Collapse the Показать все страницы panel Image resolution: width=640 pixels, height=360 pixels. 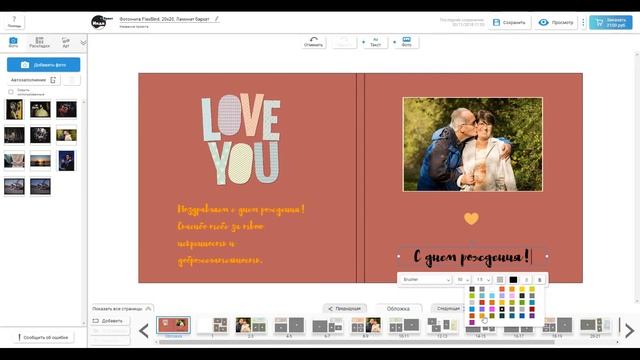point(122,309)
